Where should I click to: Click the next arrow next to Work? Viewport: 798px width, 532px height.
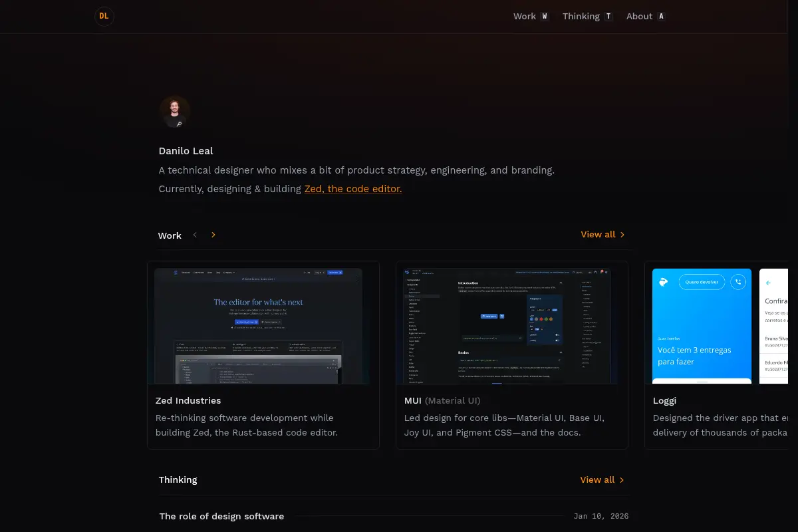pos(213,235)
